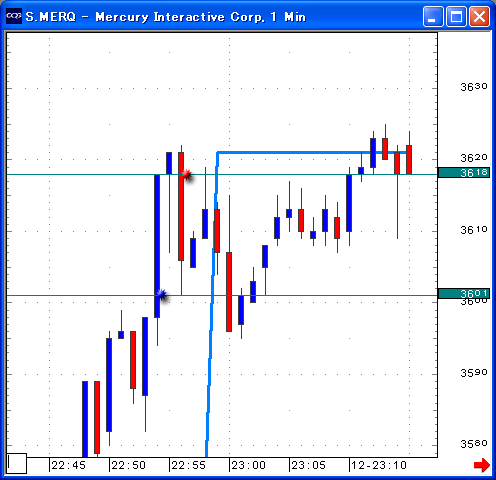Click the 22:50 time axis label
The height and width of the screenshot is (480, 496).
(129, 465)
